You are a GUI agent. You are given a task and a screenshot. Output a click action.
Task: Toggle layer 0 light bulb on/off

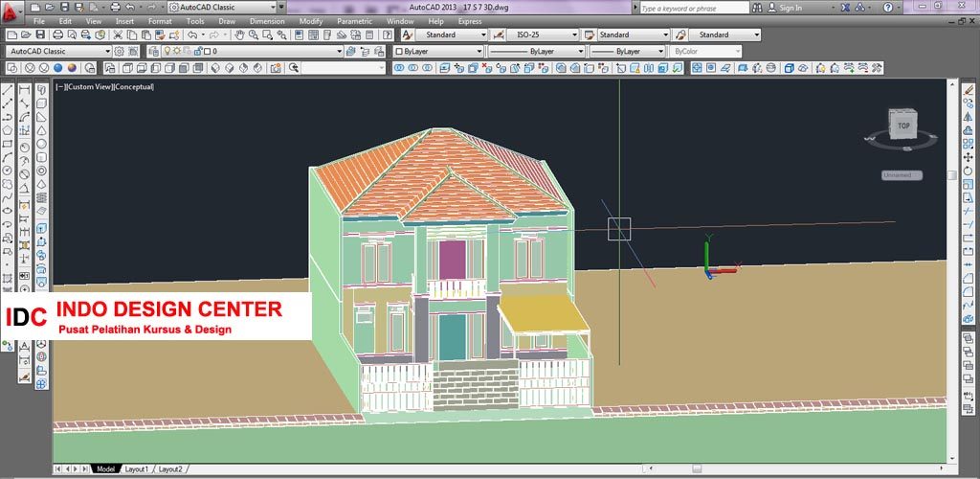[x=167, y=52]
